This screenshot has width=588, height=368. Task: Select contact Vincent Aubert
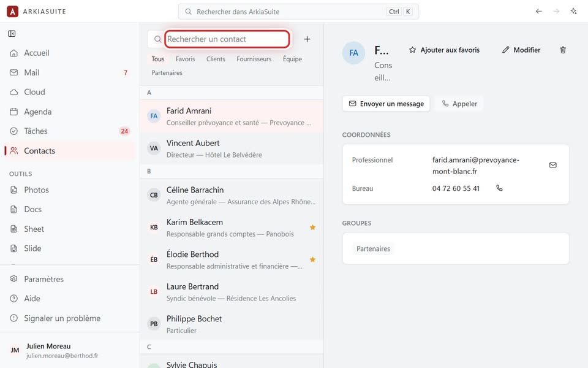(232, 148)
